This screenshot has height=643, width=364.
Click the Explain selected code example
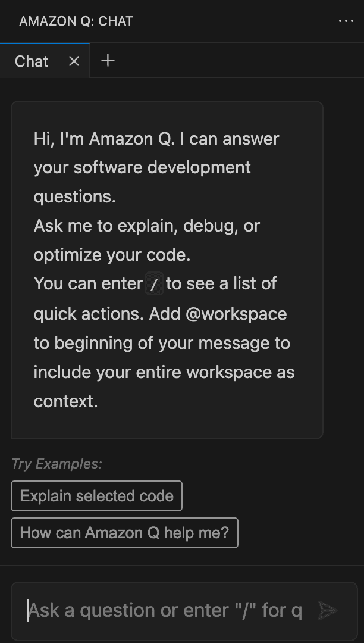pos(96,495)
